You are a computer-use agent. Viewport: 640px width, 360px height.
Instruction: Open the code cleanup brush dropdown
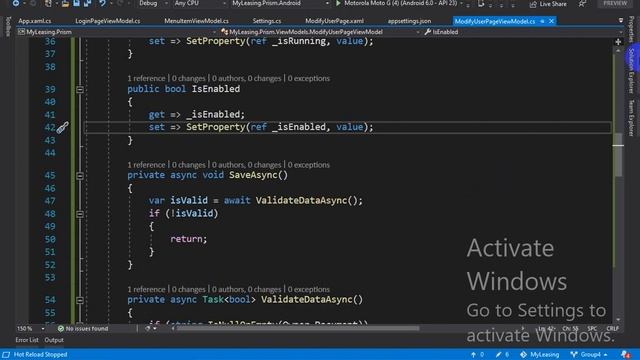(x=151, y=329)
